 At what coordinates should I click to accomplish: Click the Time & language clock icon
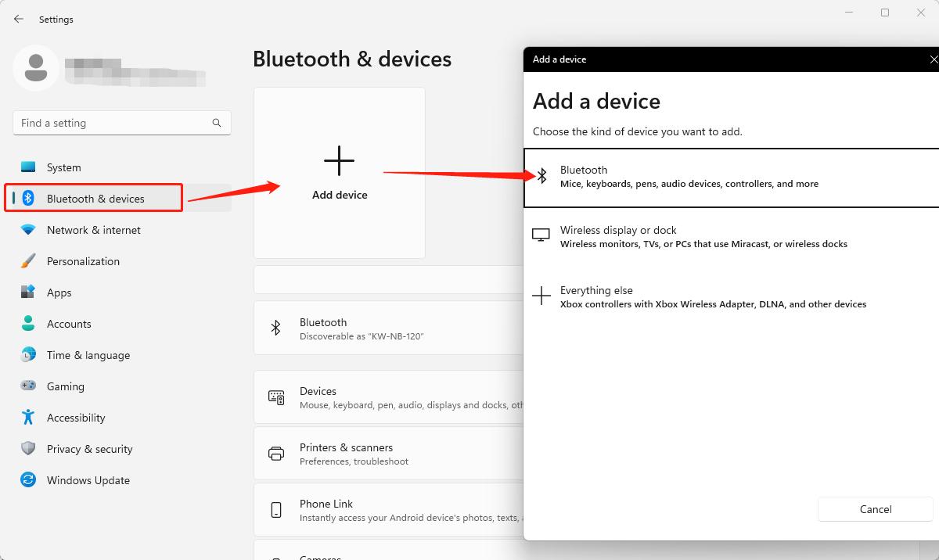[x=28, y=355]
